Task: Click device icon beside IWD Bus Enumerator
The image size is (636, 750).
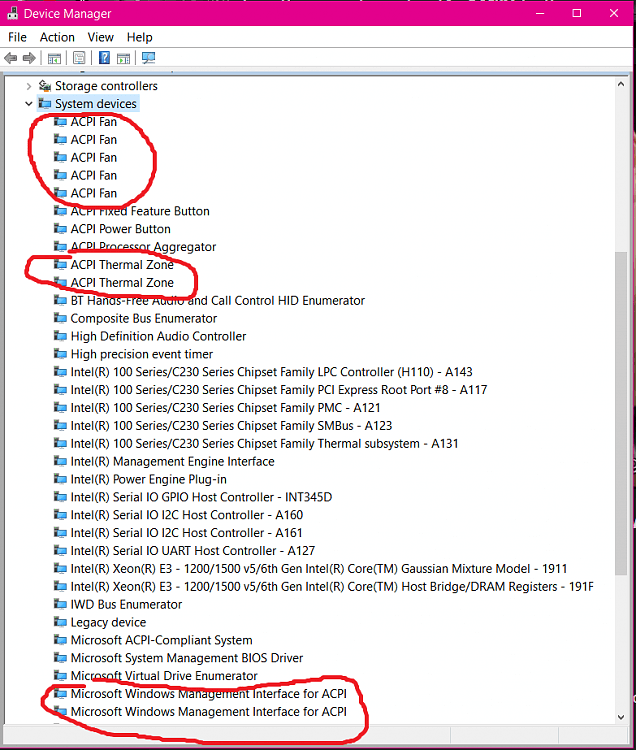Action: point(60,604)
